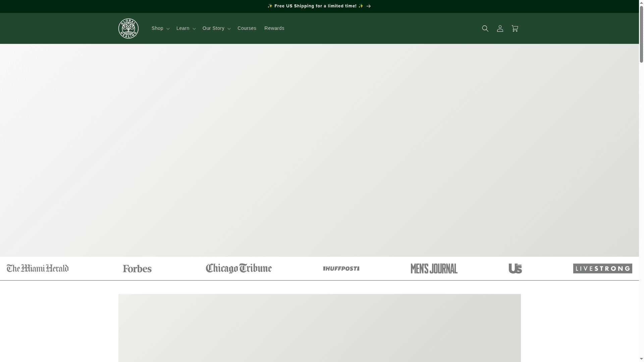This screenshot has height=362, width=644.
Task: Click the Global Healing logo
Action: coord(128,28)
